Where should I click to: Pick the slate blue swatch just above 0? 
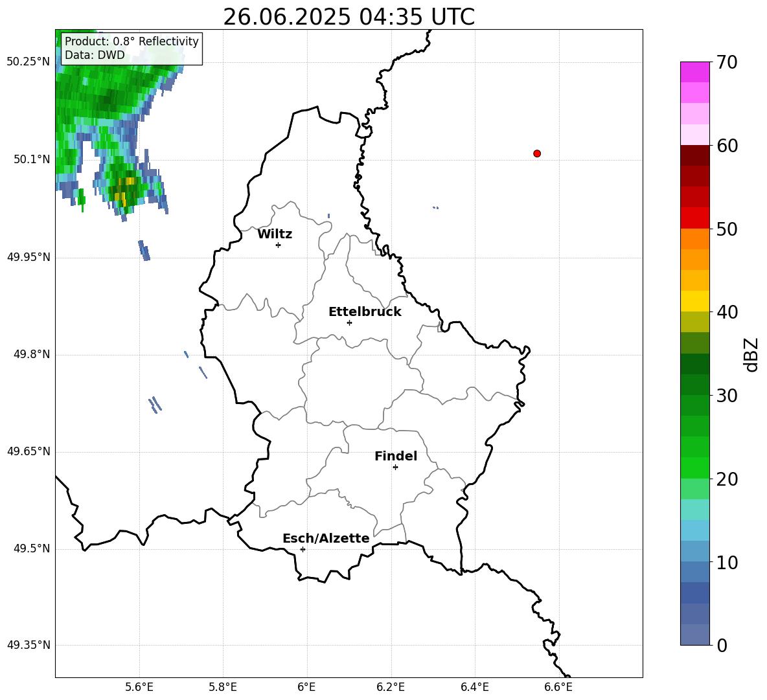click(694, 635)
